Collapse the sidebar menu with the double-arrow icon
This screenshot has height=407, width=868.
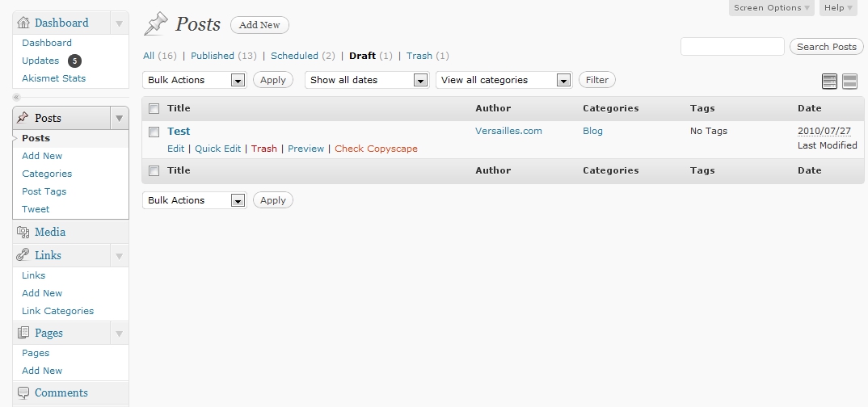(x=17, y=98)
